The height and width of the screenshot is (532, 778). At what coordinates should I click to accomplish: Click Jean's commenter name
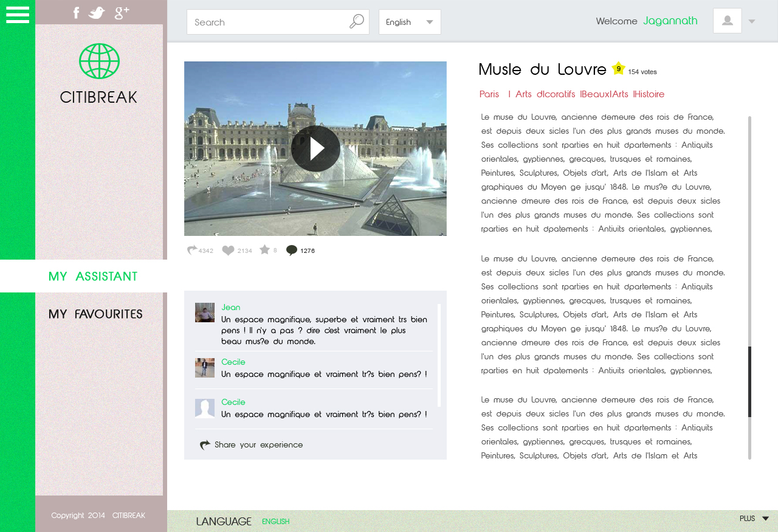click(231, 307)
